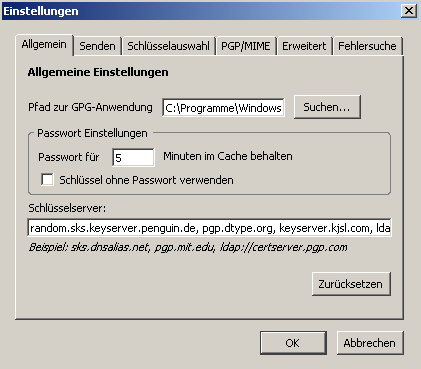Open the Schlüsselauswahl tab
The height and width of the screenshot is (369, 421).
pyautogui.click(x=168, y=46)
